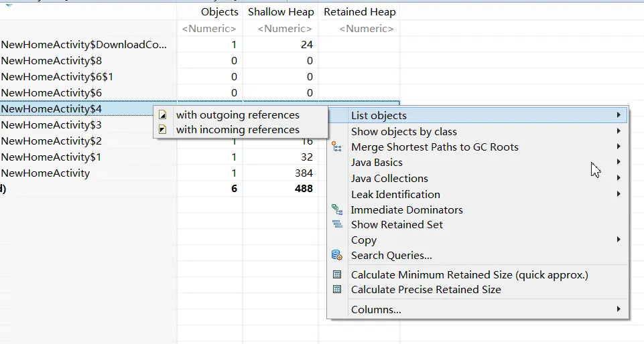Click the outgoing references icon in the submenu
The image size is (644, 344).
(163, 115)
